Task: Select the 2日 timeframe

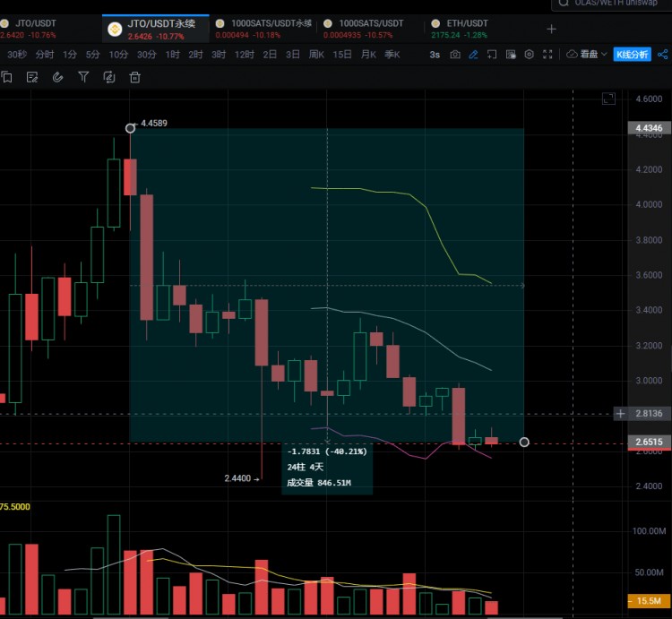Action: [270, 55]
